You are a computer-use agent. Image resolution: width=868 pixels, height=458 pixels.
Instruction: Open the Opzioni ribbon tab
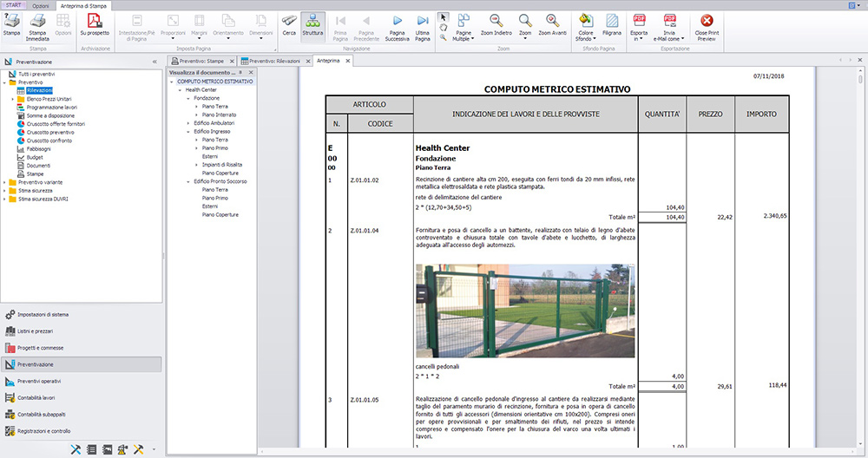coord(41,5)
